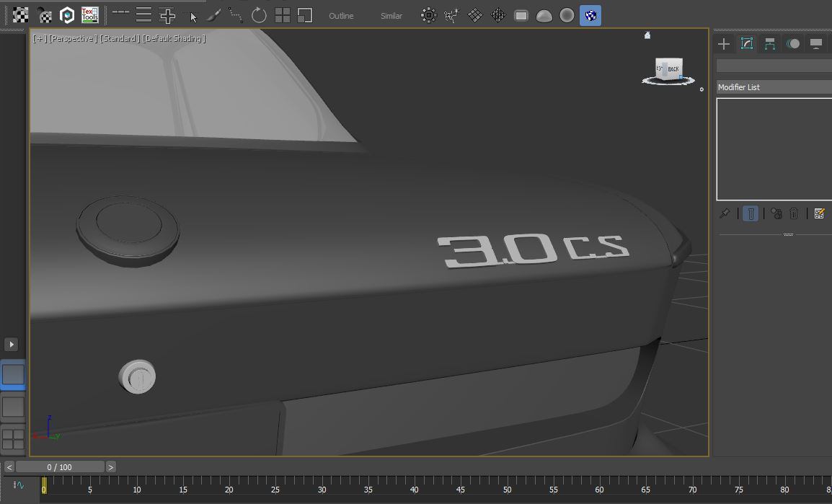Click the Similar button
Viewport: 832px width, 504px height.
[x=391, y=16]
